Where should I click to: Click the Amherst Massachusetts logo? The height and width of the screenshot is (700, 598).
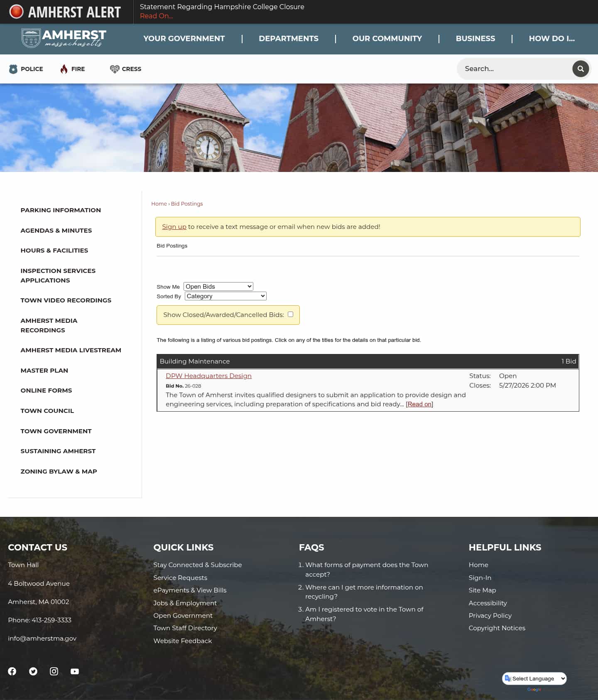[64, 38]
